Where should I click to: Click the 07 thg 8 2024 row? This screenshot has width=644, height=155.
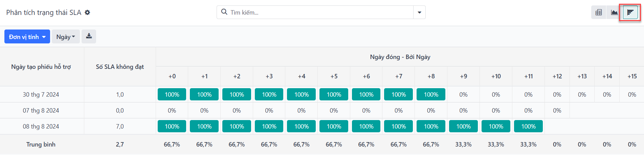322,111
